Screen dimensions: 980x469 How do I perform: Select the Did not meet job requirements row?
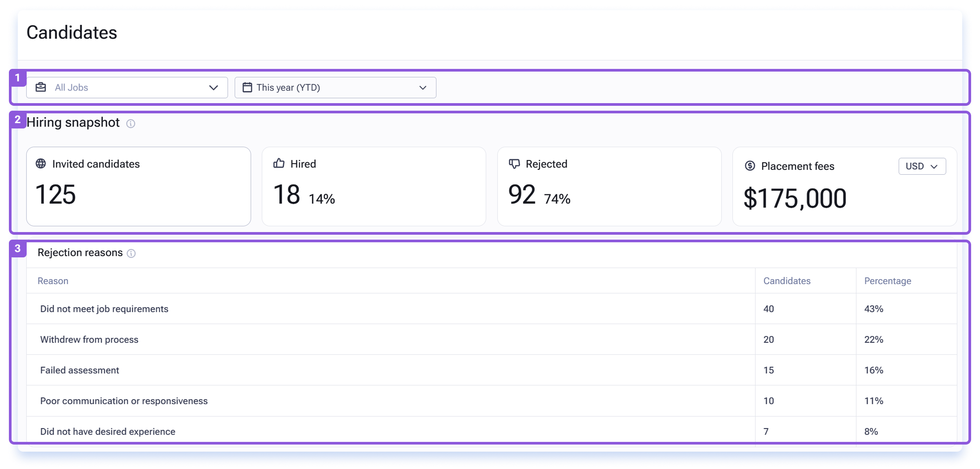click(x=492, y=309)
